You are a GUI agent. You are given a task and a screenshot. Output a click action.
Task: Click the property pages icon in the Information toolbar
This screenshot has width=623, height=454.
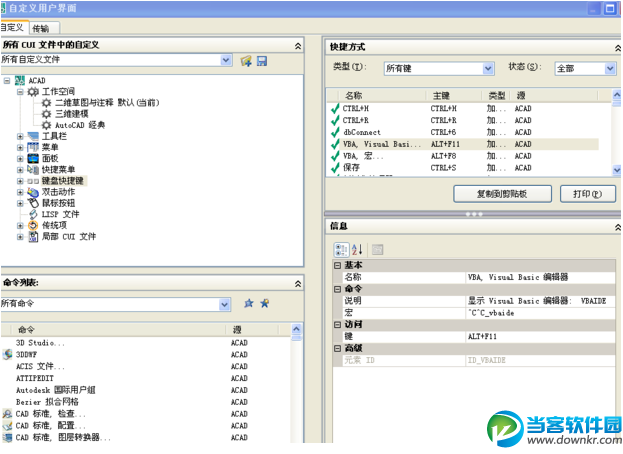click(x=377, y=249)
